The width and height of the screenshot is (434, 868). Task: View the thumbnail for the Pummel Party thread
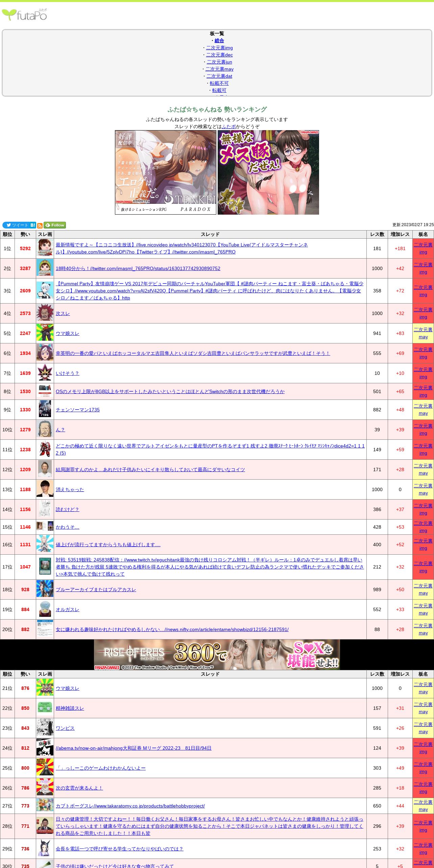pos(45,291)
